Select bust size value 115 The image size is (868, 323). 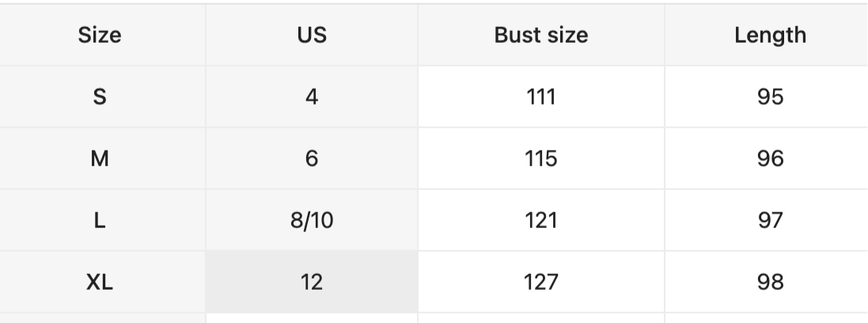pos(541,158)
